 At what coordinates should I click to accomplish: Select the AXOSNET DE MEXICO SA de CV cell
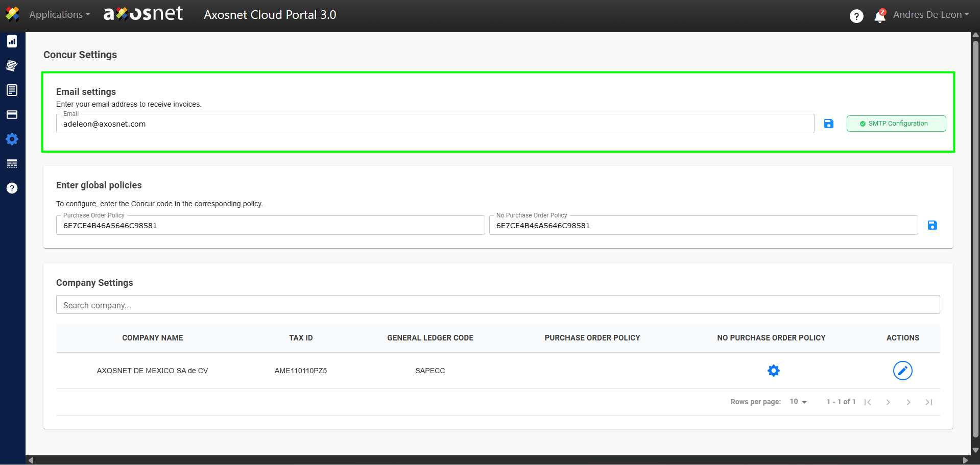click(x=153, y=371)
